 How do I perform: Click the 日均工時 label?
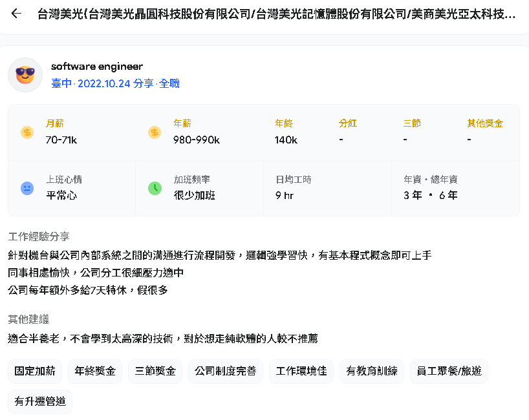pyautogui.click(x=294, y=180)
